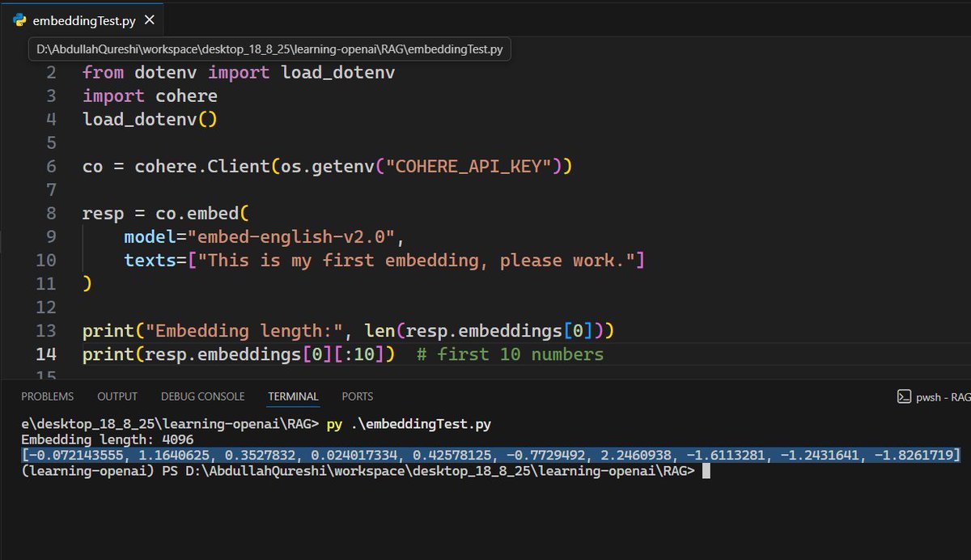This screenshot has height=560, width=971.
Task: Select the pwsh - RAG terminal label
Action: pos(944,397)
